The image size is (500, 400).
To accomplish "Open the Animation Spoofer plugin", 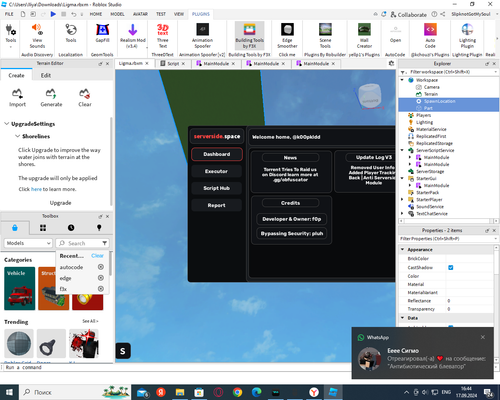I will point(202,36).
